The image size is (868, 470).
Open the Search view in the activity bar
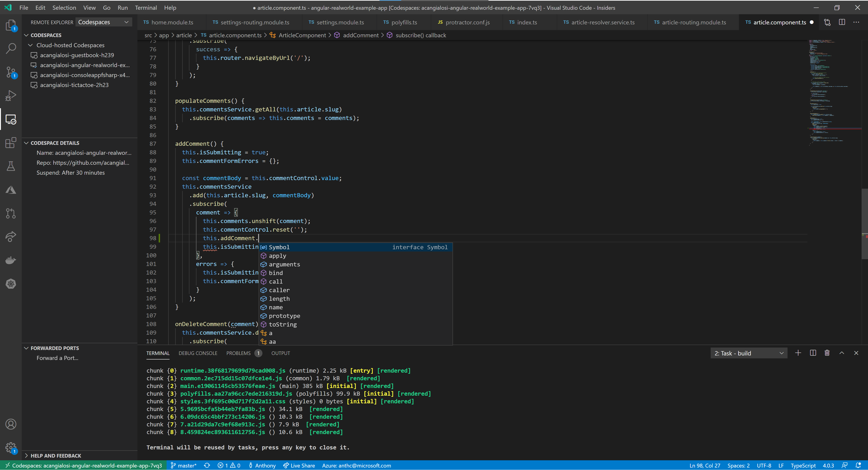pos(11,49)
